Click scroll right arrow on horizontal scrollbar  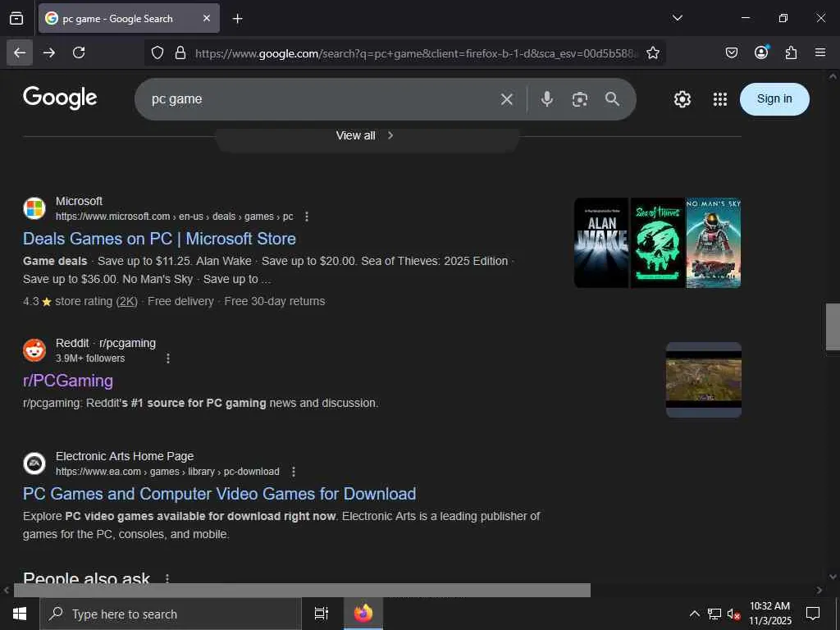(819, 590)
